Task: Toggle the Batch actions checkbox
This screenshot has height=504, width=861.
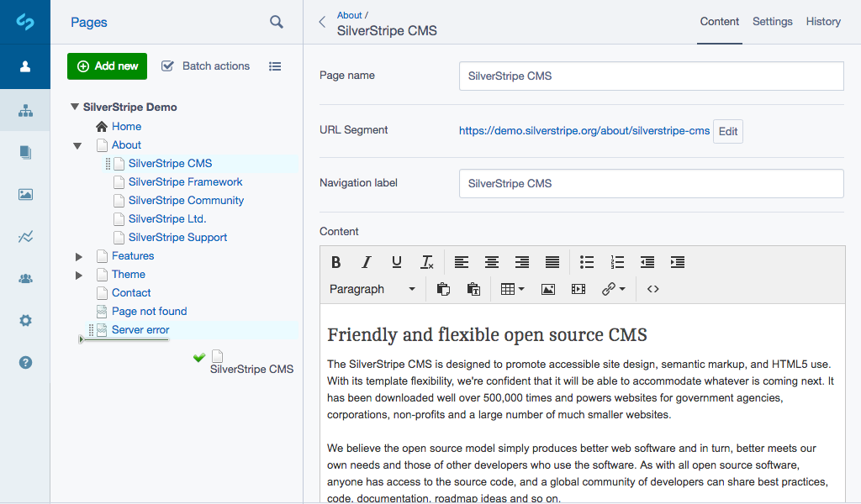Action: click(167, 66)
